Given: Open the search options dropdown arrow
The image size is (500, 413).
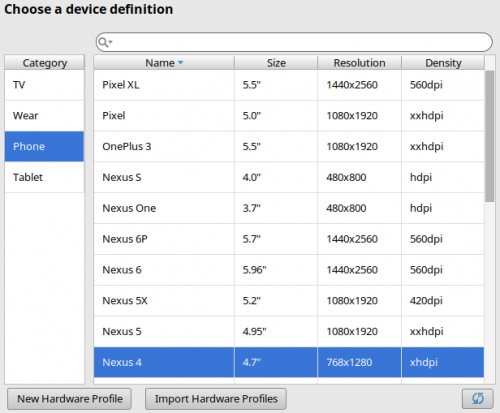Looking at the screenshot, I should point(110,42).
